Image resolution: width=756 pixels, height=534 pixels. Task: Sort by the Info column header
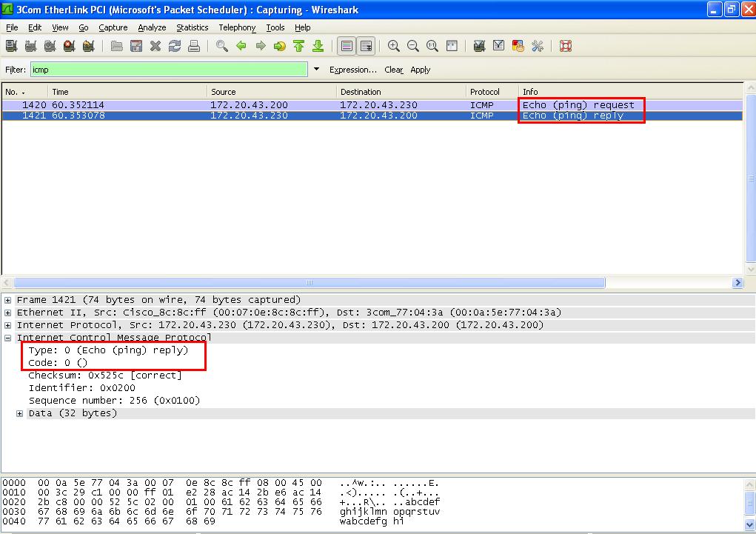pos(631,92)
